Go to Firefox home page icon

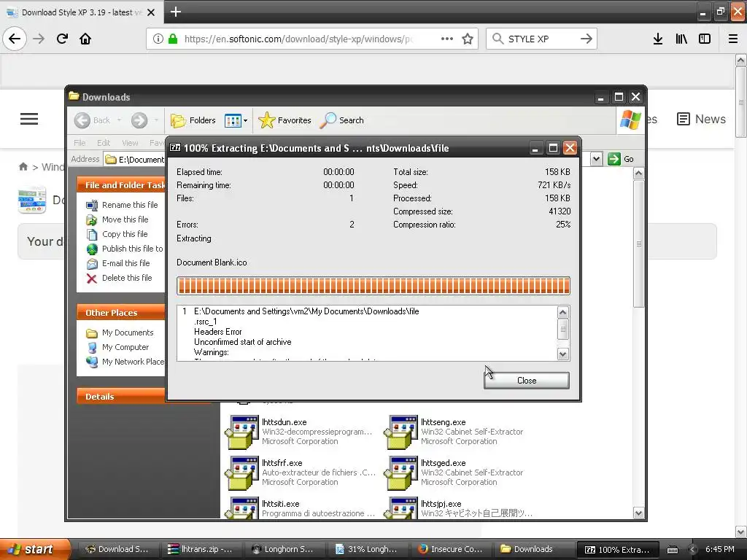[85, 39]
